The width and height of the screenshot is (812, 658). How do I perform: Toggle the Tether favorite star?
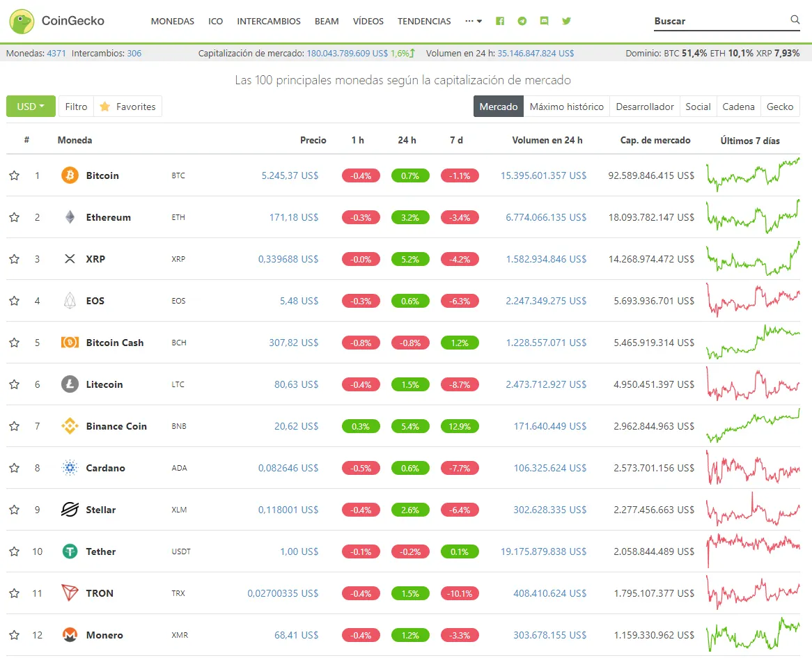pyautogui.click(x=15, y=551)
